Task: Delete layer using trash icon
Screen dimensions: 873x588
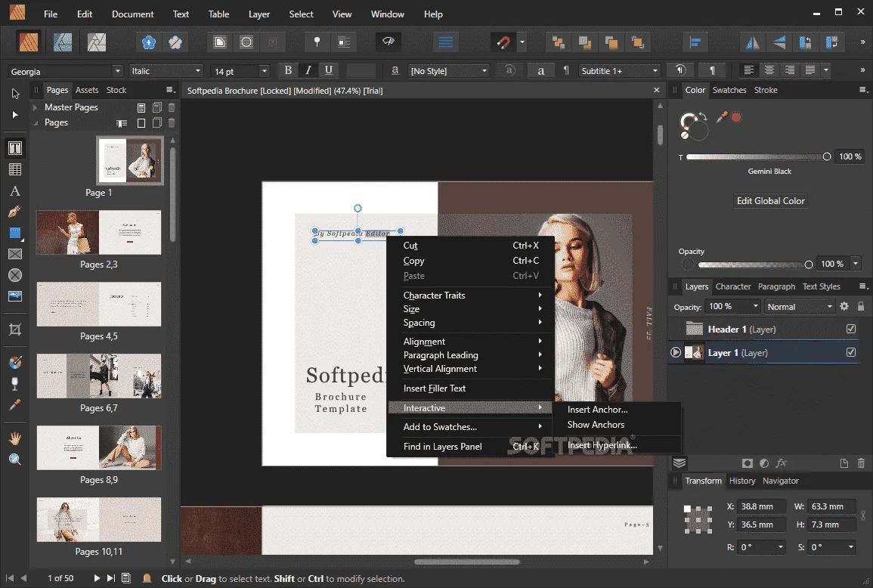Action: 861,463
